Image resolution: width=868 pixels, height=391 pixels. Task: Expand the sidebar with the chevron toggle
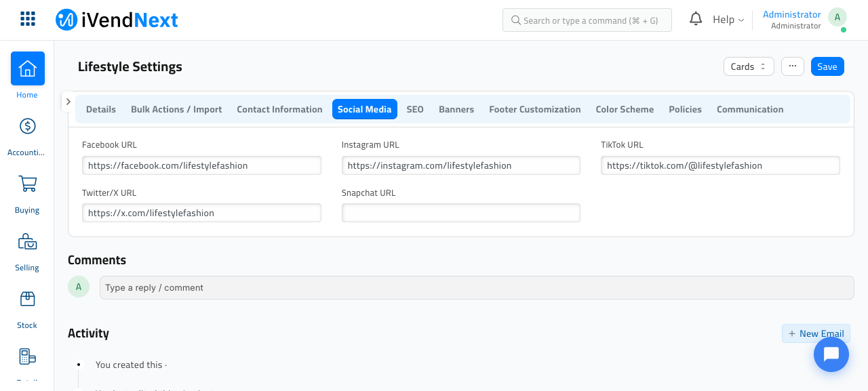pos(68,102)
